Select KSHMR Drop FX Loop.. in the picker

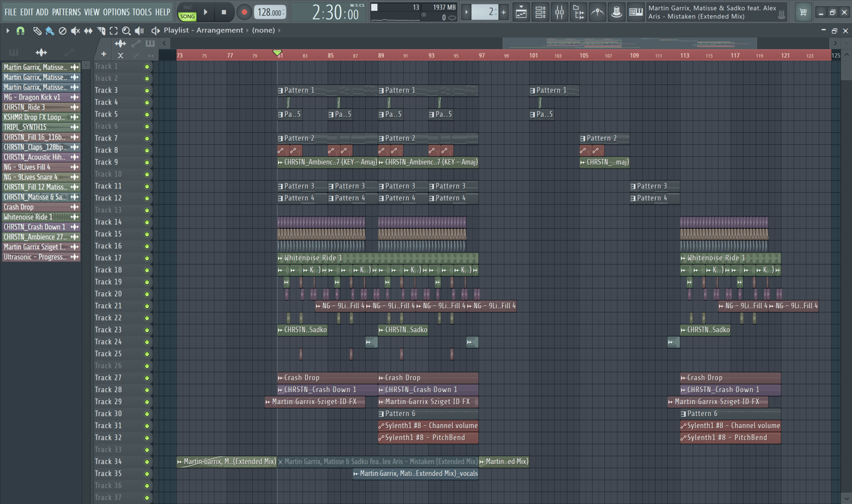(x=41, y=117)
